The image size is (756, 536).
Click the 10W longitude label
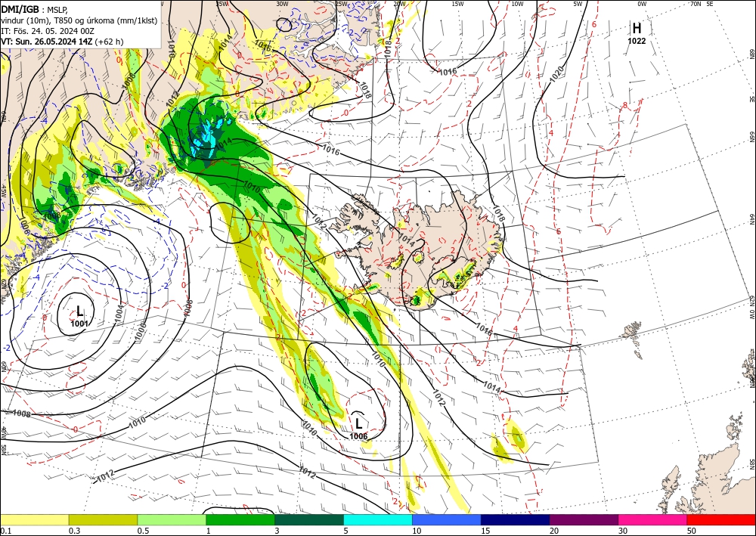(x=517, y=4)
